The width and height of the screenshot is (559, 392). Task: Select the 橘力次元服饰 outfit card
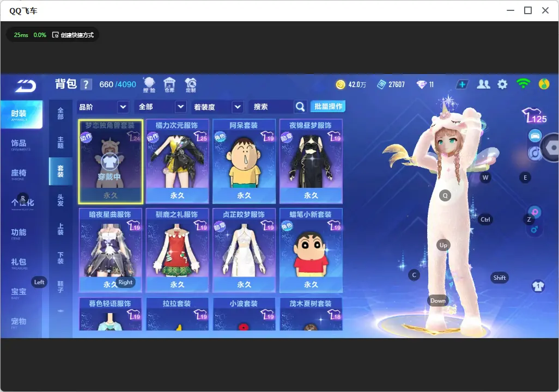point(177,162)
